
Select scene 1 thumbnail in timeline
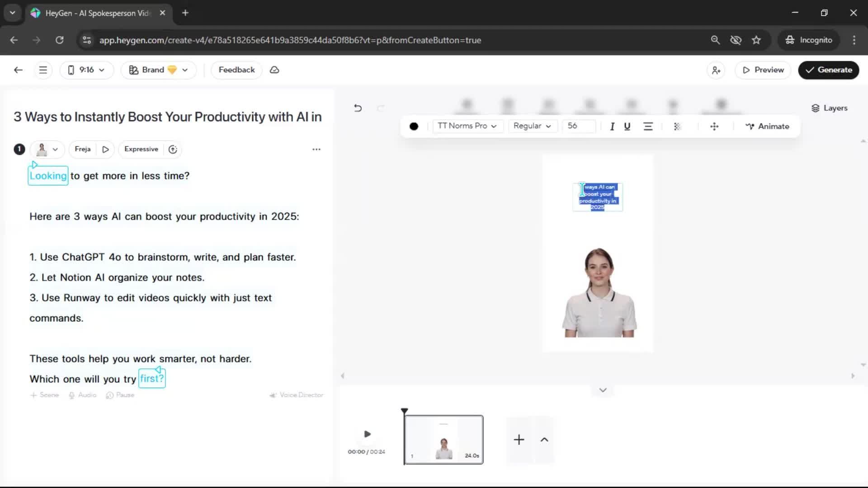point(443,440)
